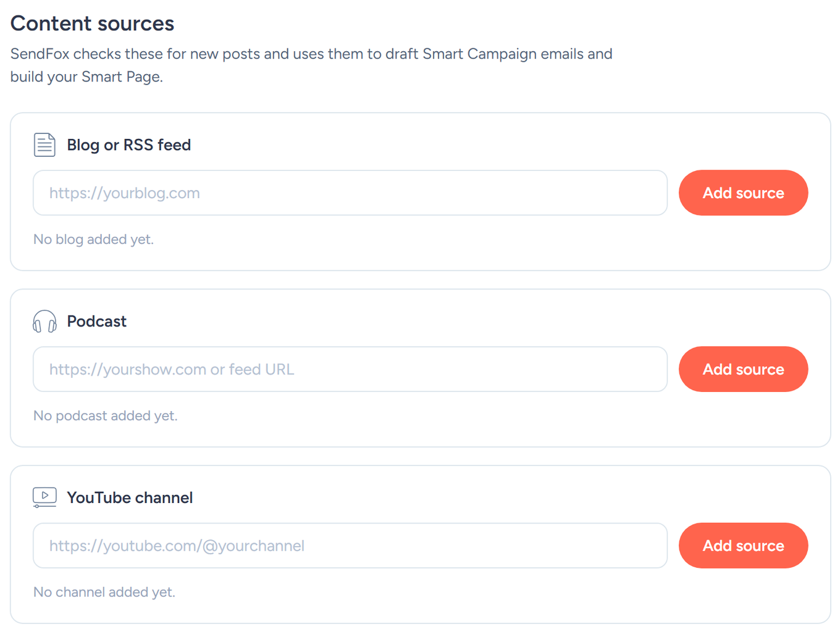Screen dimensions: 840x637
Task: Click the 'No blog added yet.' message
Action: (93, 239)
